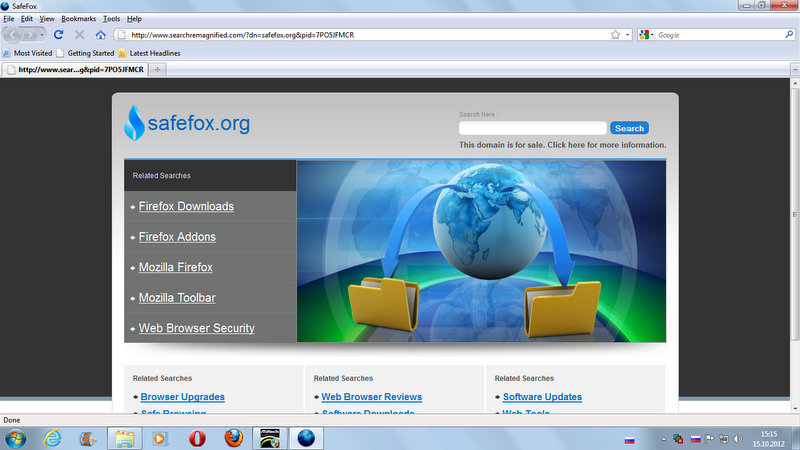800x450 pixels.
Task: Select the searchremagnified page tab
Action: [75, 69]
